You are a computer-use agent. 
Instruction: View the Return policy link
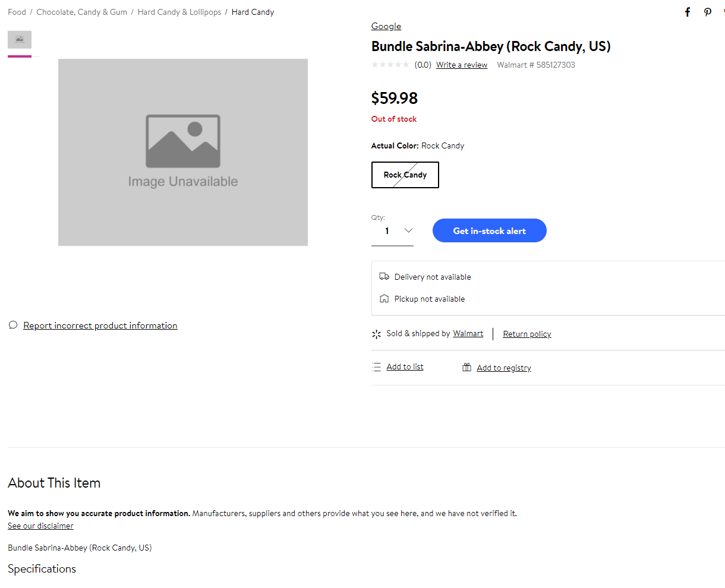[527, 334]
